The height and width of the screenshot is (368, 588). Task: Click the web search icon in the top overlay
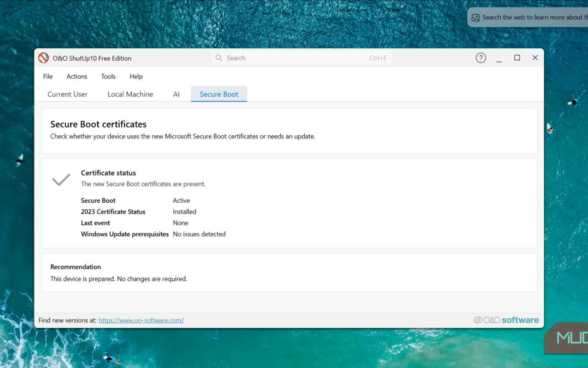coord(475,17)
